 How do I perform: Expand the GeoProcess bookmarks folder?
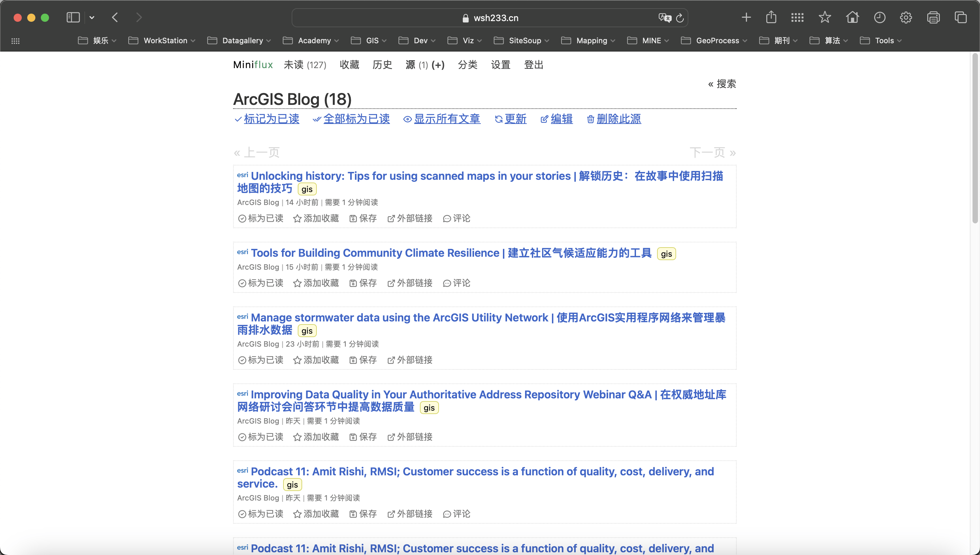tap(714, 41)
